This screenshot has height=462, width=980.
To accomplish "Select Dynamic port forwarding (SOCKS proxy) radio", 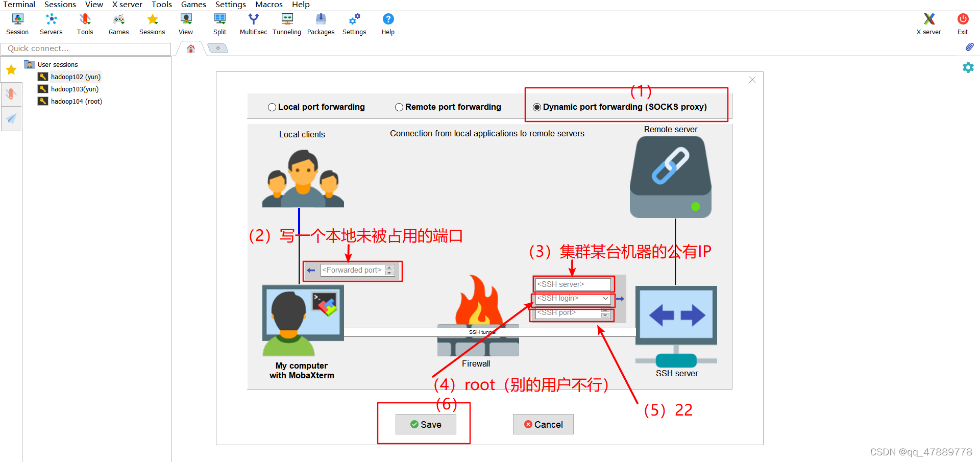I will pos(537,107).
